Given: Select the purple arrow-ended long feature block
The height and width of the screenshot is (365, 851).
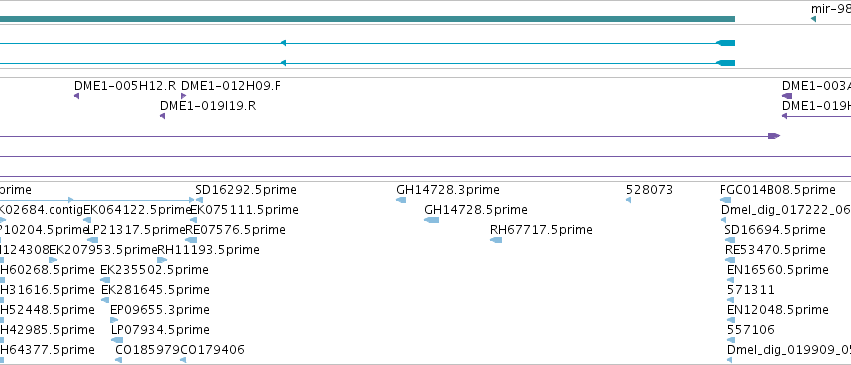Looking at the screenshot, I should pyautogui.click(x=774, y=136).
